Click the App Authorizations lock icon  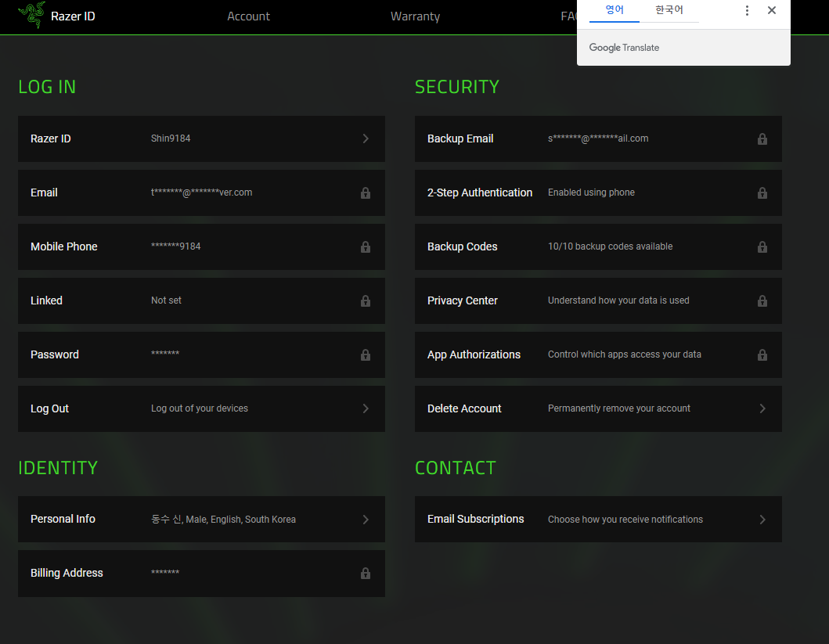tap(762, 354)
